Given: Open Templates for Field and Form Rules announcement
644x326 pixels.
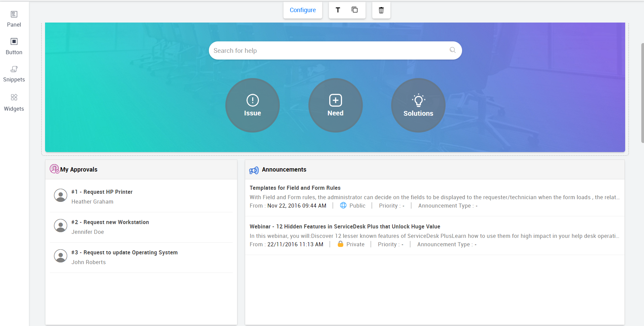Looking at the screenshot, I should click(295, 188).
